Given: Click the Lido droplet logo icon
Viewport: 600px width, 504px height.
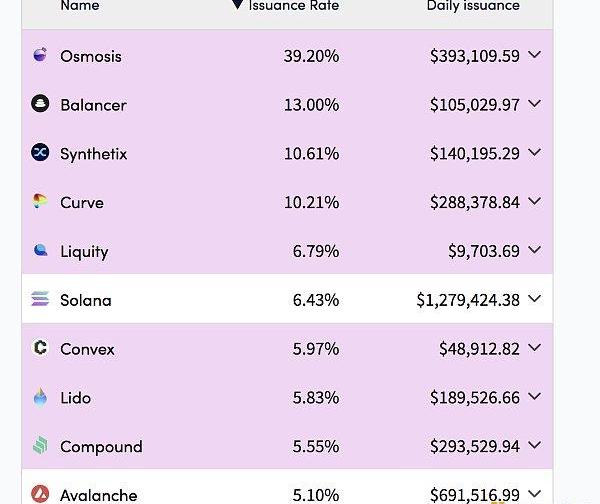Looking at the screenshot, I should coord(40,396).
